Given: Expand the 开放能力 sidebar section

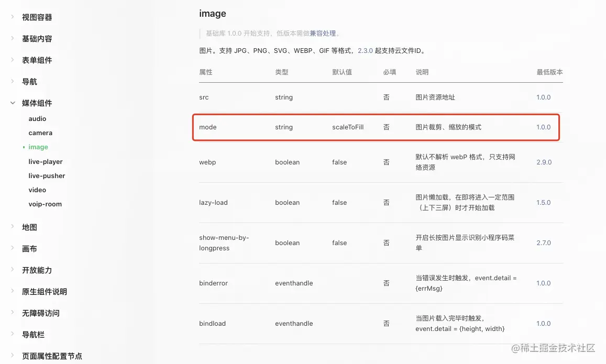Looking at the screenshot, I should tap(37, 270).
